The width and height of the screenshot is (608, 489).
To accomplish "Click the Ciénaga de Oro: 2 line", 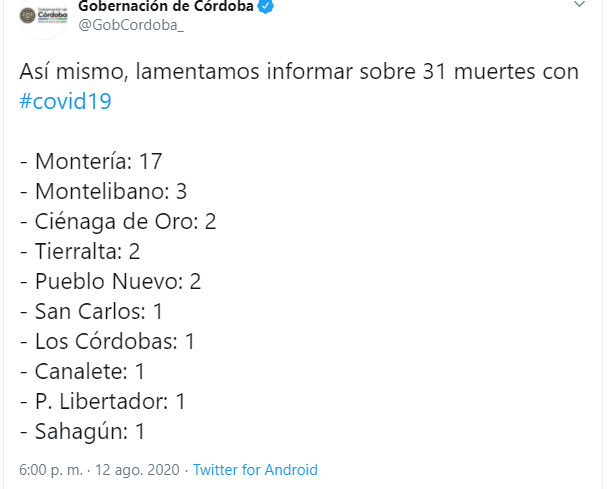I will [x=118, y=221].
